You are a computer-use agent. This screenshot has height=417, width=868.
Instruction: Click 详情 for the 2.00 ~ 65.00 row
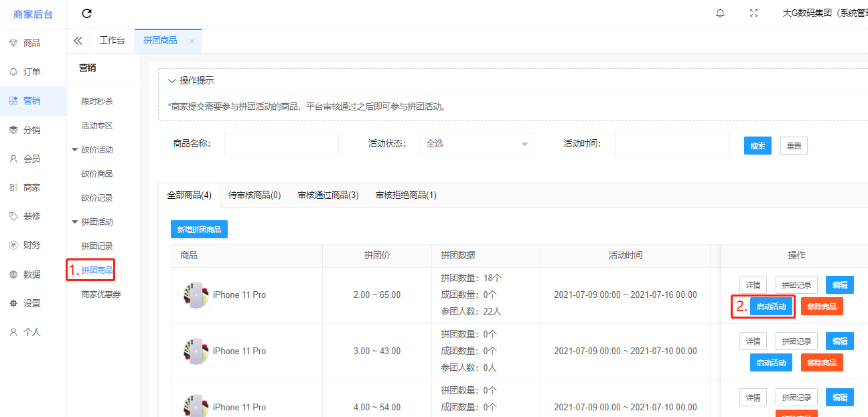tap(753, 285)
